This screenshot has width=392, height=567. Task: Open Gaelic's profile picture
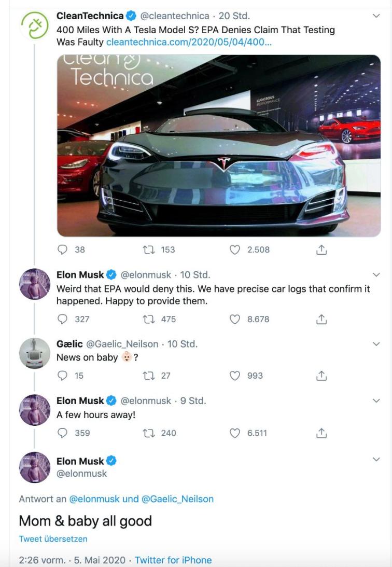(x=34, y=354)
